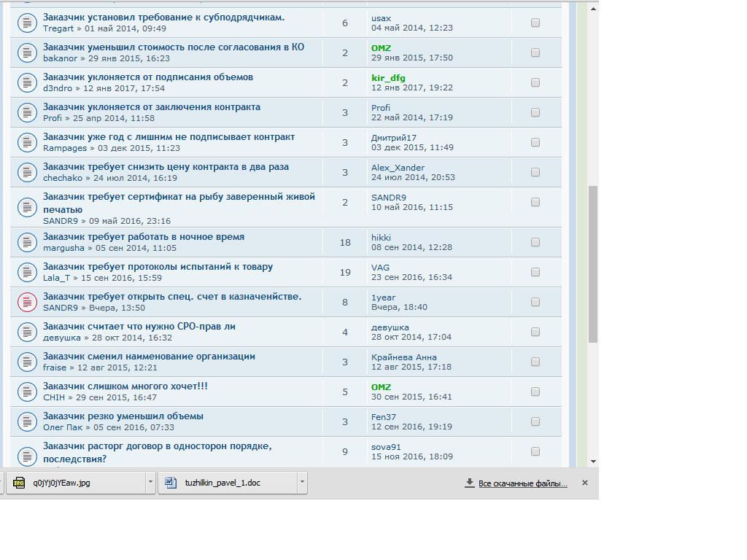Click the scrollbar down arrow
Viewport: 747px width, 560px height.
point(593,461)
